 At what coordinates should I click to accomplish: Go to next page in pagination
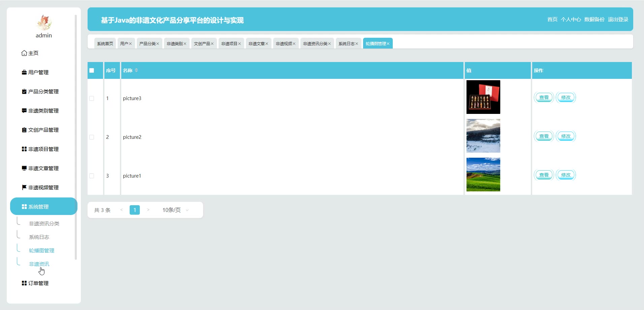148,210
